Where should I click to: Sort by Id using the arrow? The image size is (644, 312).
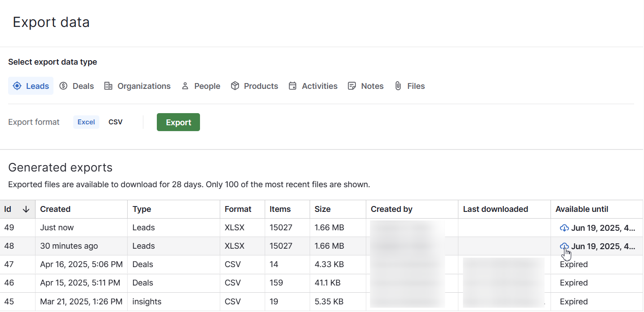pyautogui.click(x=26, y=209)
